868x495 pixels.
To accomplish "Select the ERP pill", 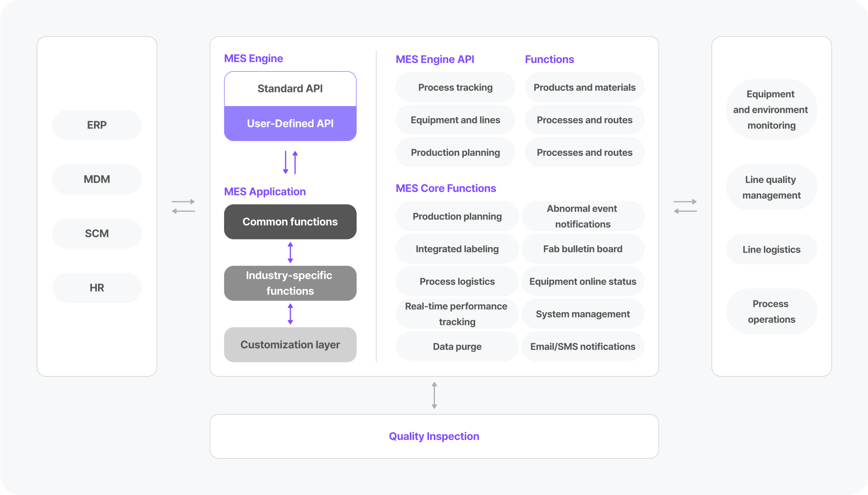I will [97, 125].
